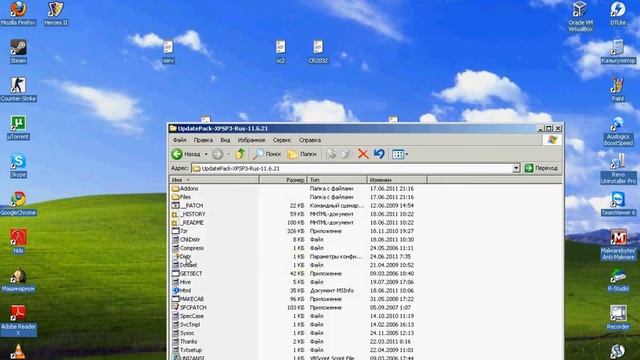This screenshot has height=360, width=640.
Task: Select the Oracle VM VirtualBox desktop icon
Action: click(580, 16)
